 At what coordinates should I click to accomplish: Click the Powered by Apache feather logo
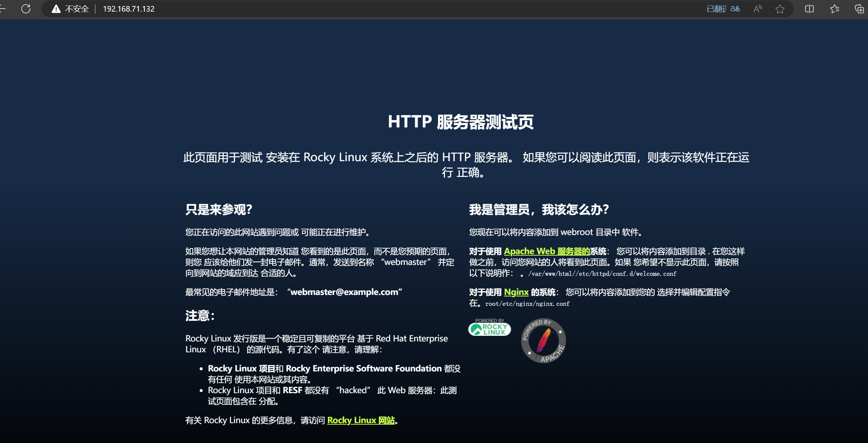[x=543, y=341]
